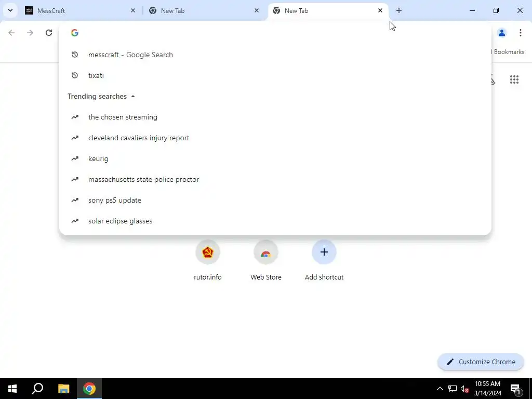Click the Google G icon in address bar
Image resolution: width=532 pixels, height=399 pixels.
75,33
